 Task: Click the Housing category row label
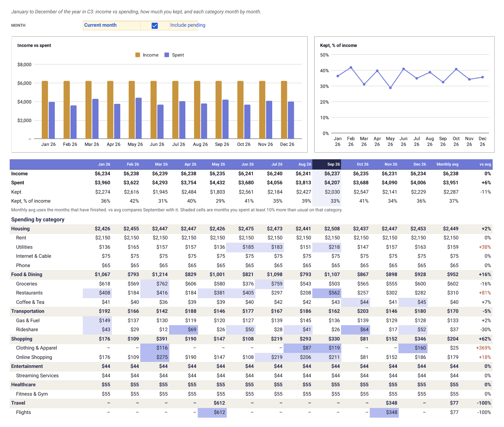[20, 229]
